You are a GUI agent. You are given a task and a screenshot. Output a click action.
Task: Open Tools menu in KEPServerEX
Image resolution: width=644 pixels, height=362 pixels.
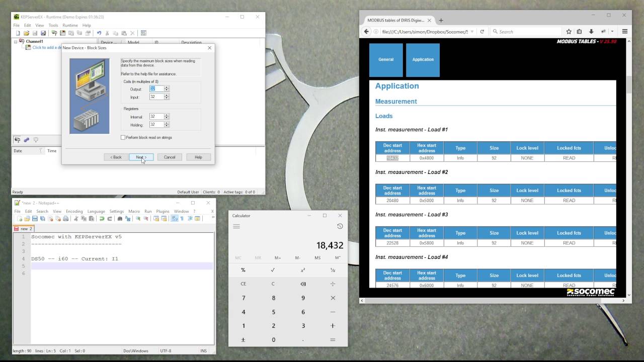click(53, 25)
